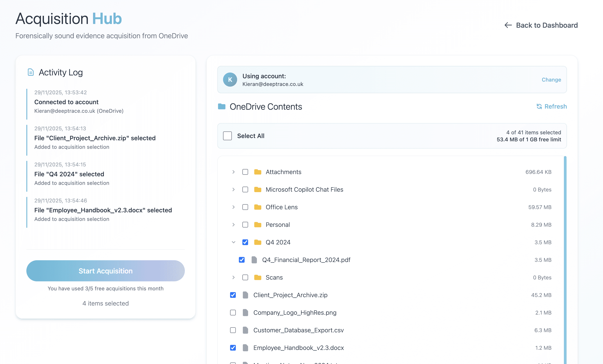
Task: Expand the Scans folder
Action: [233, 277]
